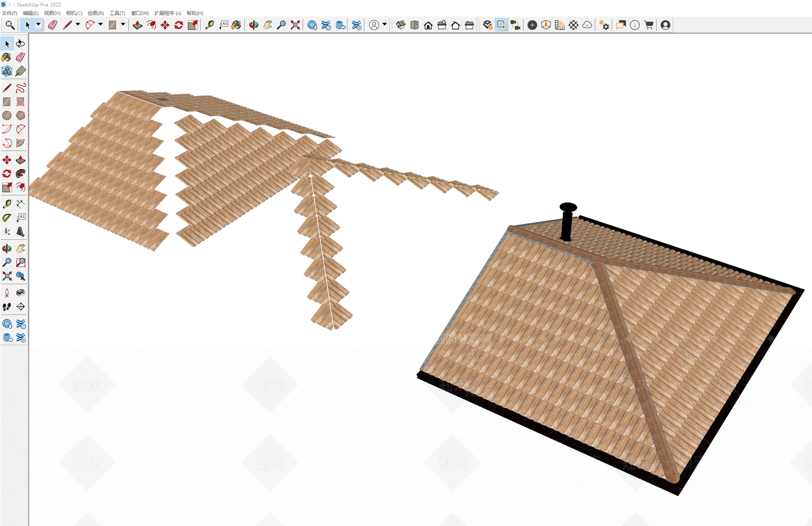The height and width of the screenshot is (526, 812).
Task: Select the Follow Me tool
Action: [20, 174]
